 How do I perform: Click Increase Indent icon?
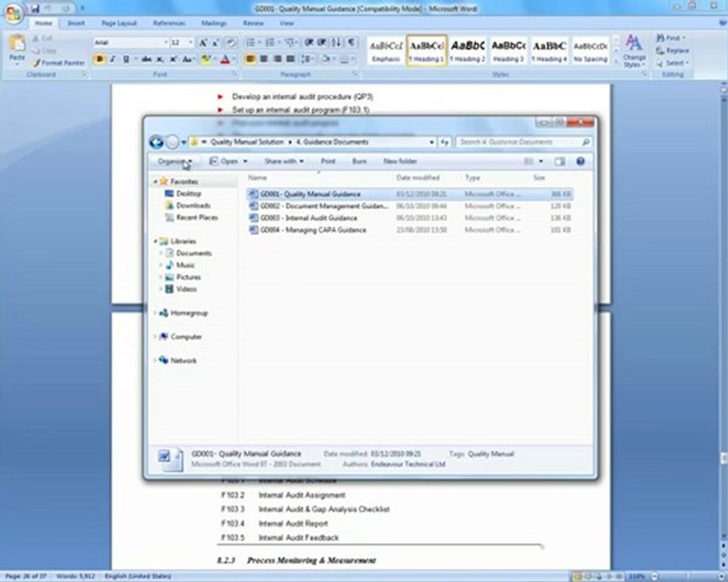tap(322, 43)
